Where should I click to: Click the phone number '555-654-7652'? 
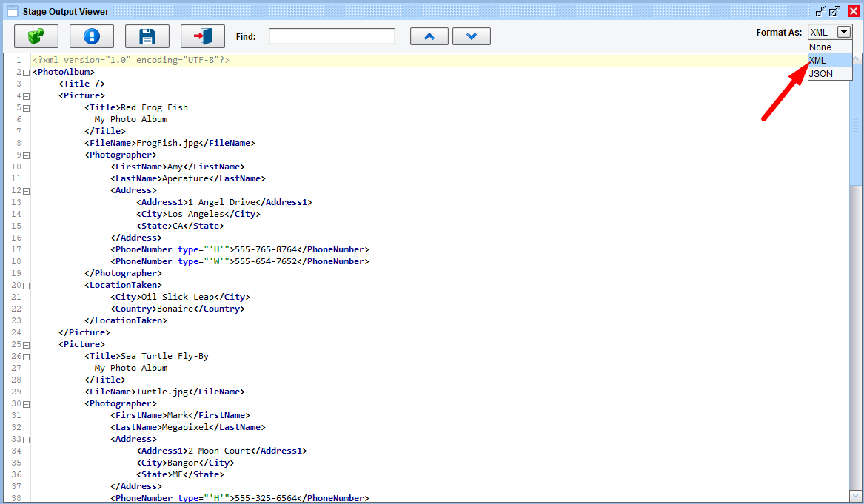(266, 262)
